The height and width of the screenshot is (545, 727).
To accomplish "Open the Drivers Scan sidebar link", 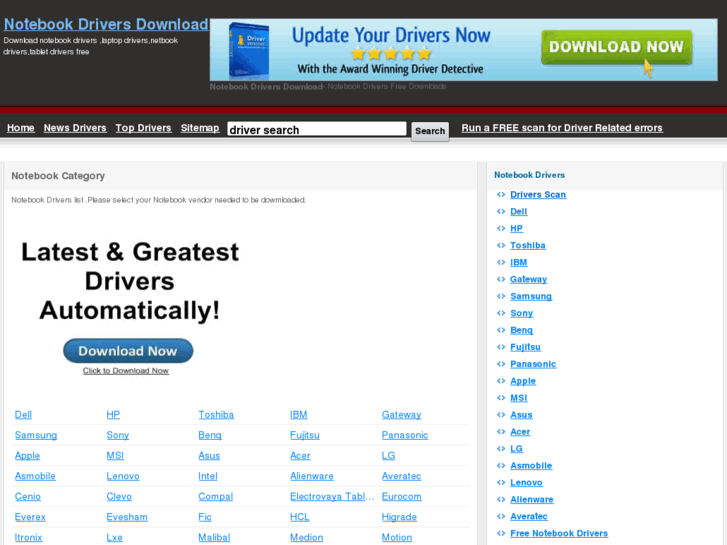I will pos(538,195).
